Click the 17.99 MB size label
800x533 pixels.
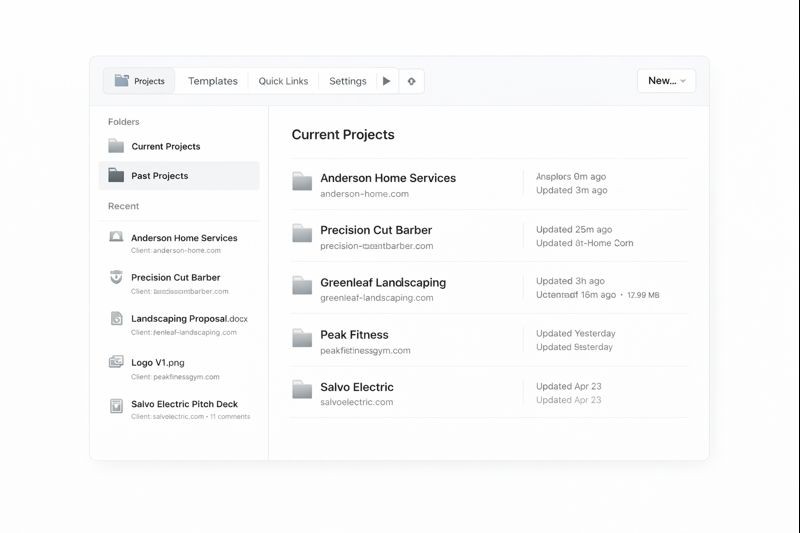pyautogui.click(x=643, y=295)
